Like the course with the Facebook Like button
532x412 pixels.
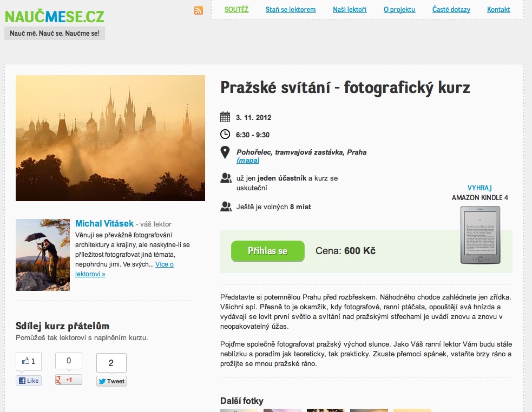[x=29, y=381]
